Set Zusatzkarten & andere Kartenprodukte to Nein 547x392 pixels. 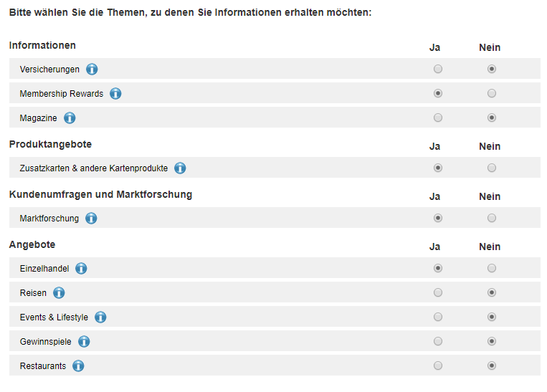(x=492, y=168)
